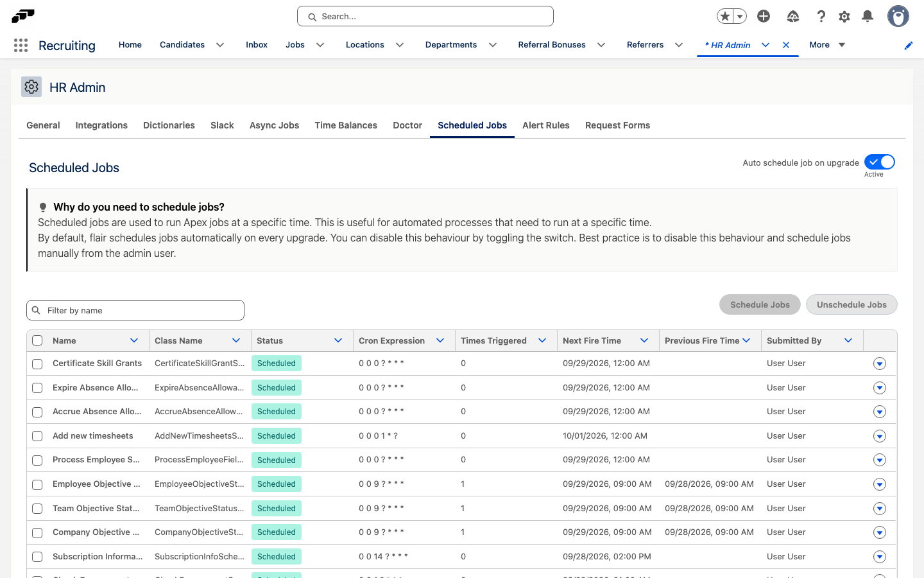Open the notifications bell
This screenshot has height=578, width=924.
click(868, 16)
